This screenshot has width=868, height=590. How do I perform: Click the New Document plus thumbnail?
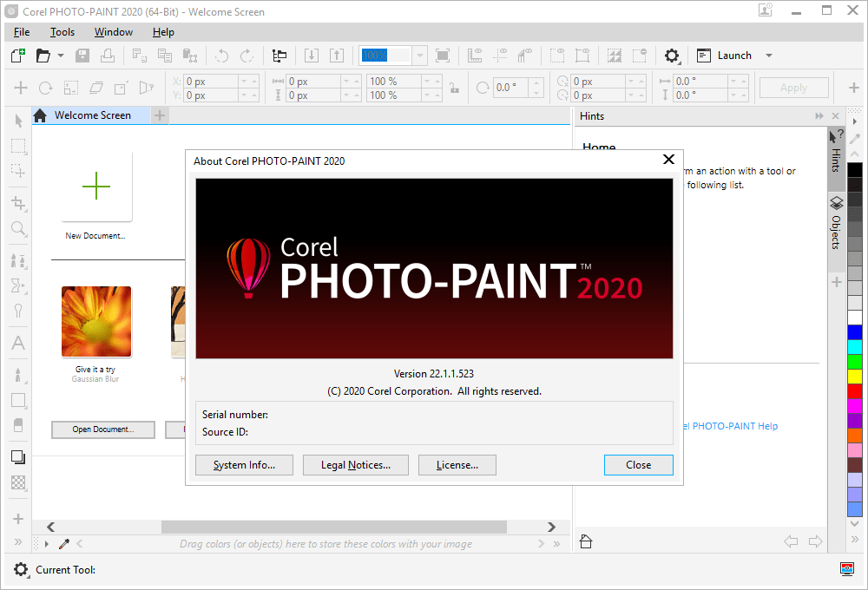click(x=96, y=186)
